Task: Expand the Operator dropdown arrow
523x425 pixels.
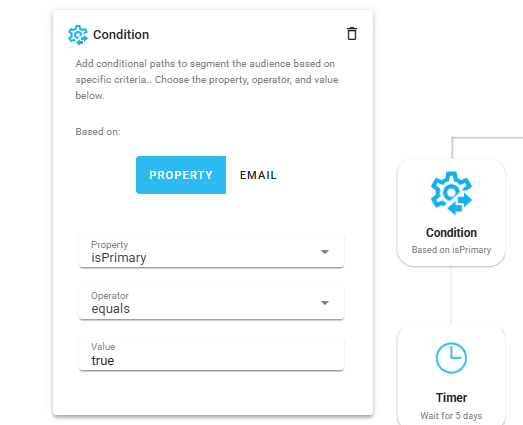Action: click(325, 303)
